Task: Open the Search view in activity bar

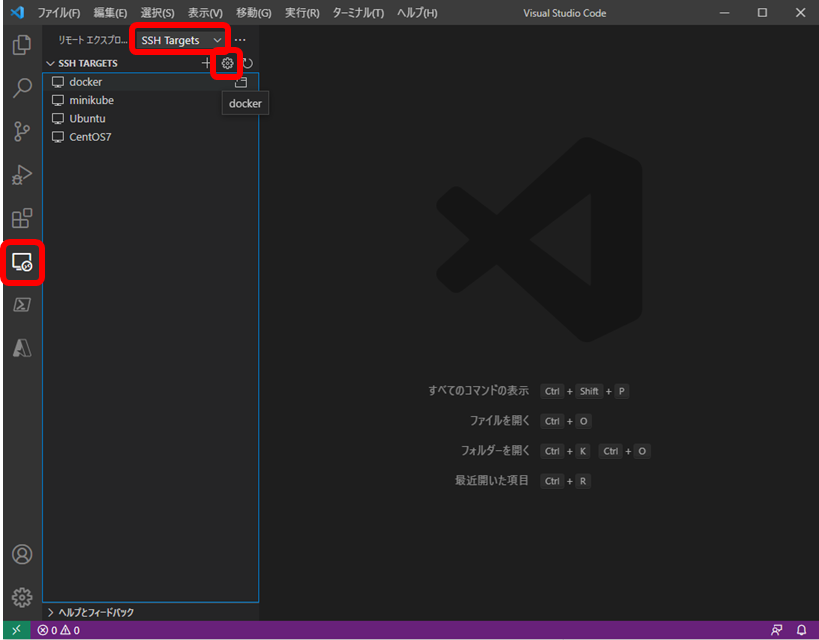Action: pyautogui.click(x=22, y=88)
